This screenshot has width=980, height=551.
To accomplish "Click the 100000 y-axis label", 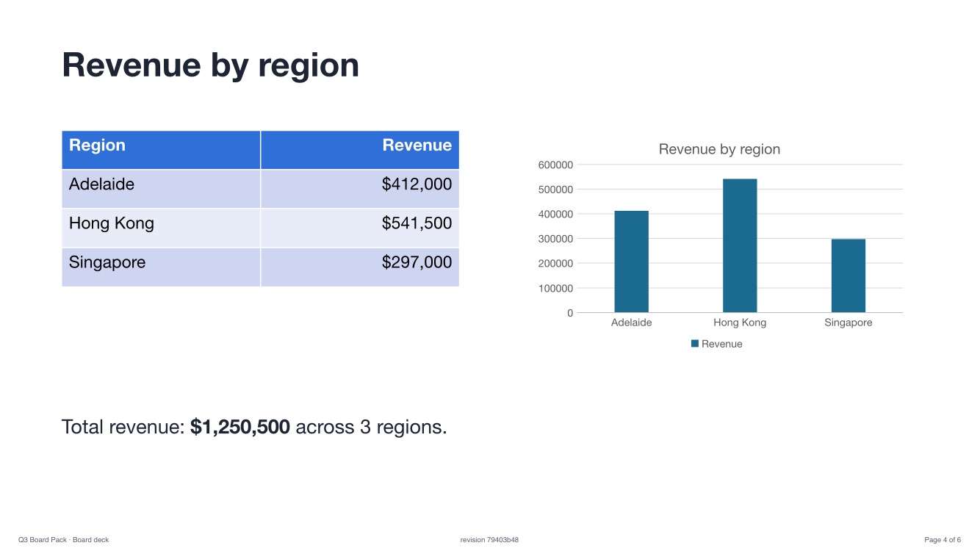I will tap(555, 288).
